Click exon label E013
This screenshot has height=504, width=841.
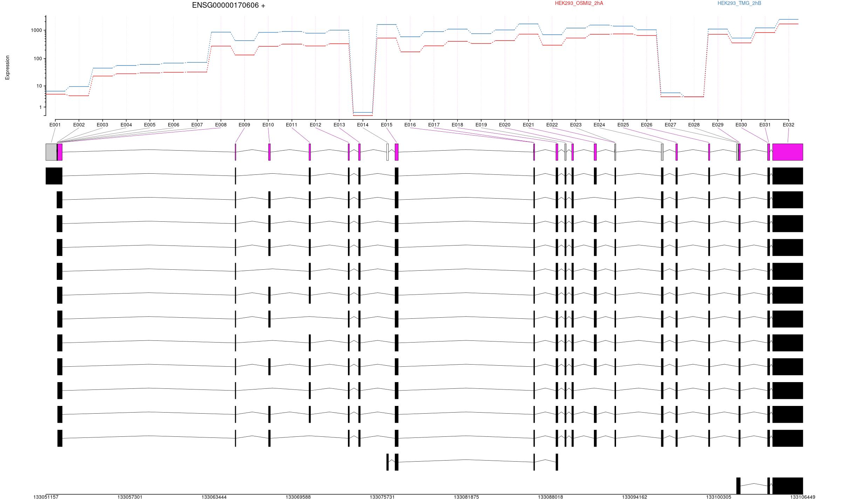click(339, 125)
